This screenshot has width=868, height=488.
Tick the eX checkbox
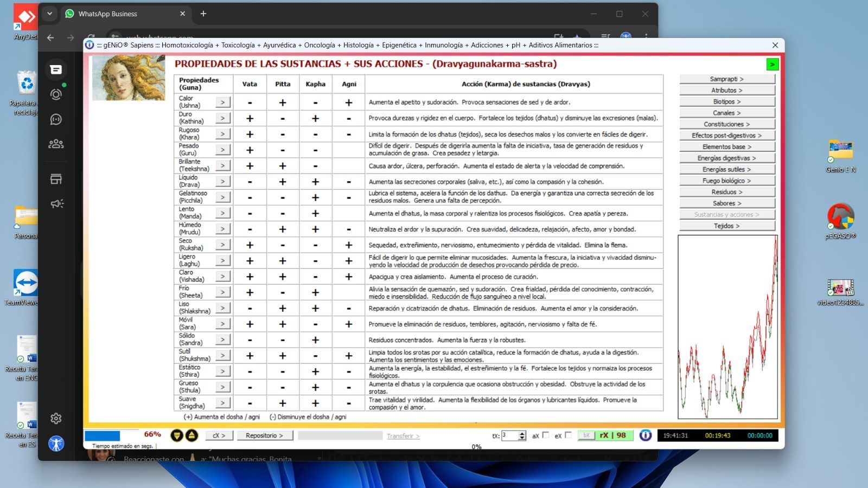568,435
